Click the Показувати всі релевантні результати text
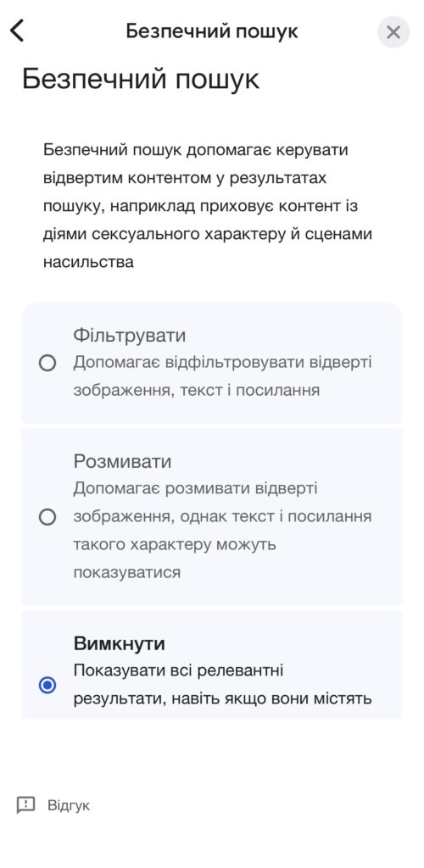Viewport: 424px width, 868px height. tap(222, 684)
